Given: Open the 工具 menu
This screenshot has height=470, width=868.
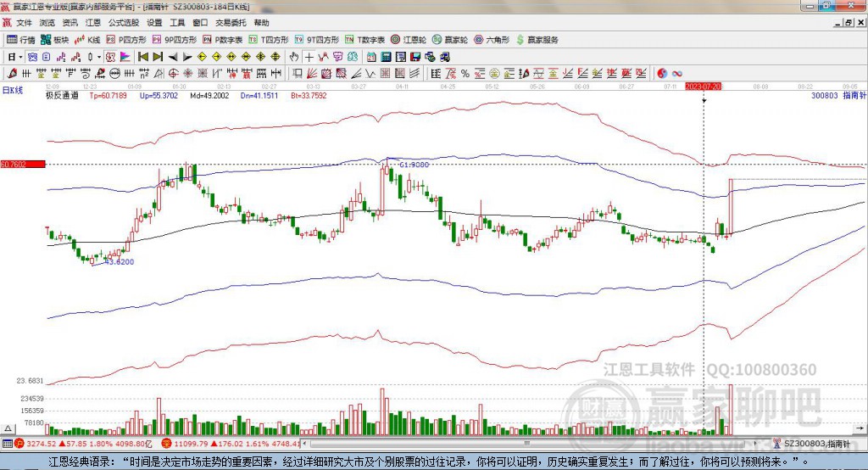Looking at the screenshot, I should (177, 23).
